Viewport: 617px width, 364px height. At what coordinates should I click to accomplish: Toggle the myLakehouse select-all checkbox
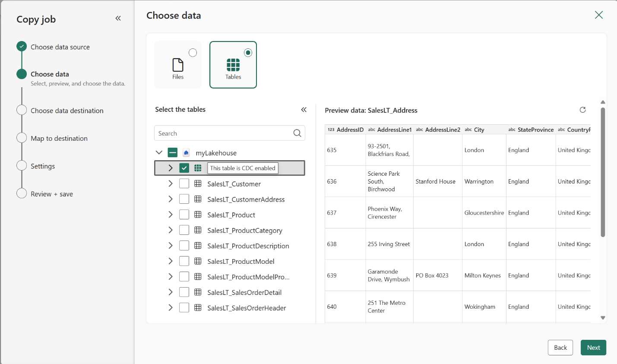(x=173, y=152)
